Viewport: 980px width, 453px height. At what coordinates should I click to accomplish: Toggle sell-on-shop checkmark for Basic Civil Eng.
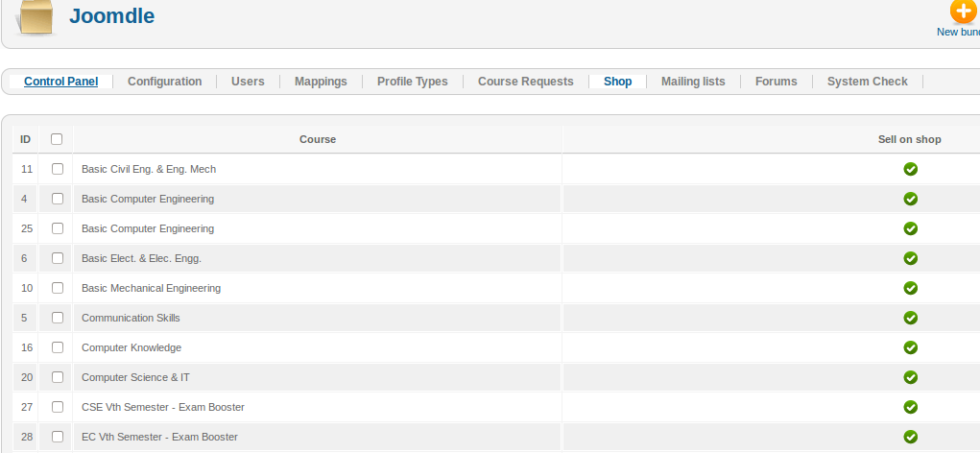pos(910,169)
